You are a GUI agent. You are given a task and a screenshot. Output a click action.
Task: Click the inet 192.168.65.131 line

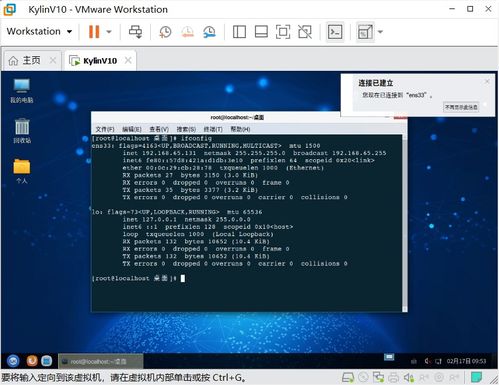pos(254,153)
